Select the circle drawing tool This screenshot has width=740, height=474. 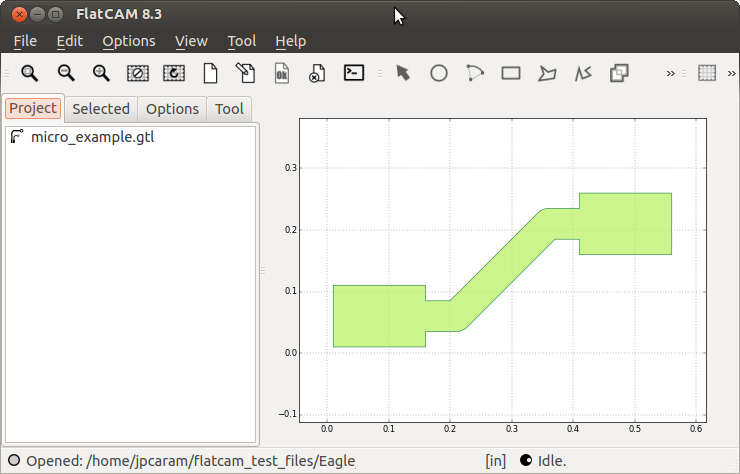click(x=438, y=73)
